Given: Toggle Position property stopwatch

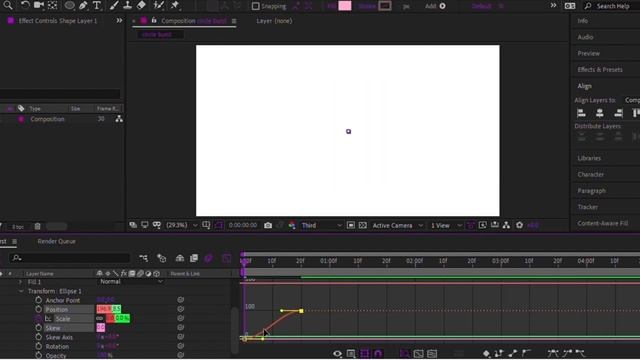Looking at the screenshot, I should tap(38, 309).
